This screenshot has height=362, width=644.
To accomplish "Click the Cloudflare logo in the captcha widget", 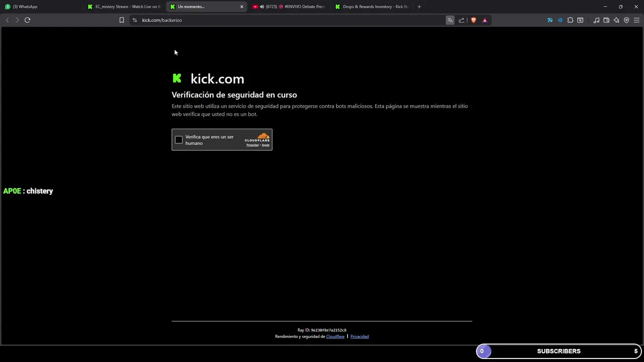I will (x=258, y=137).
